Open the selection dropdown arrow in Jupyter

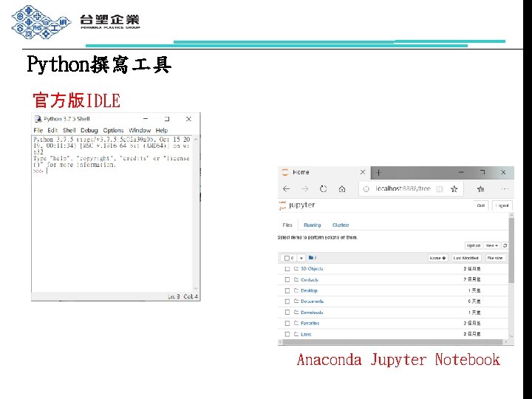[301, 258]
